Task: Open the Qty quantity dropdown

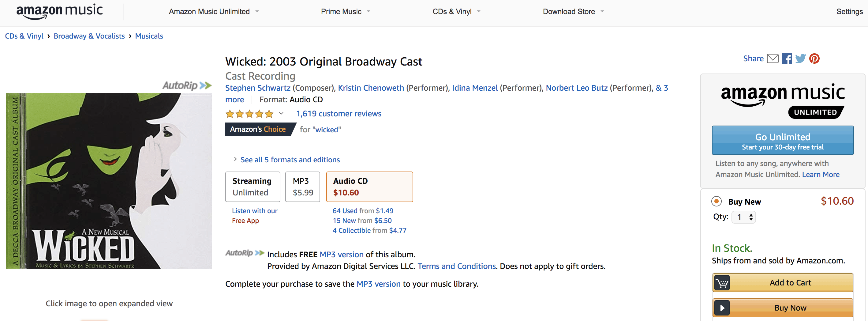Action: click(744, 217)
